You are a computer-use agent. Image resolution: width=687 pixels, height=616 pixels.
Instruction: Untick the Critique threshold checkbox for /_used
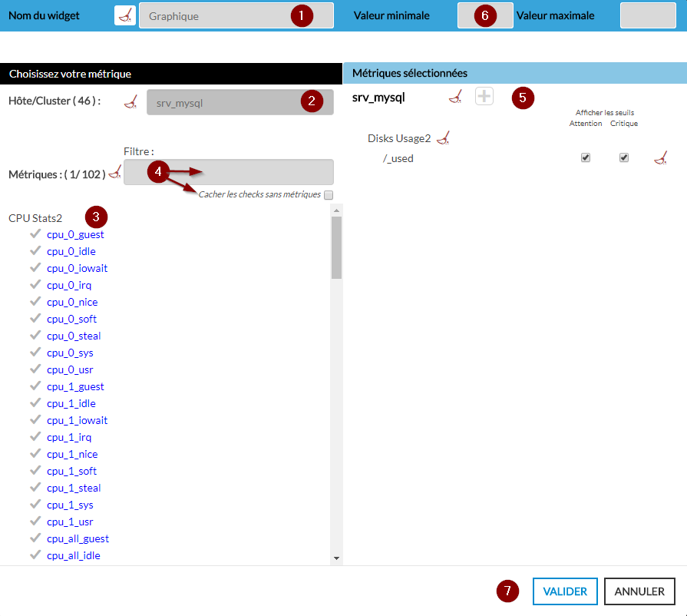pos(624,158)
